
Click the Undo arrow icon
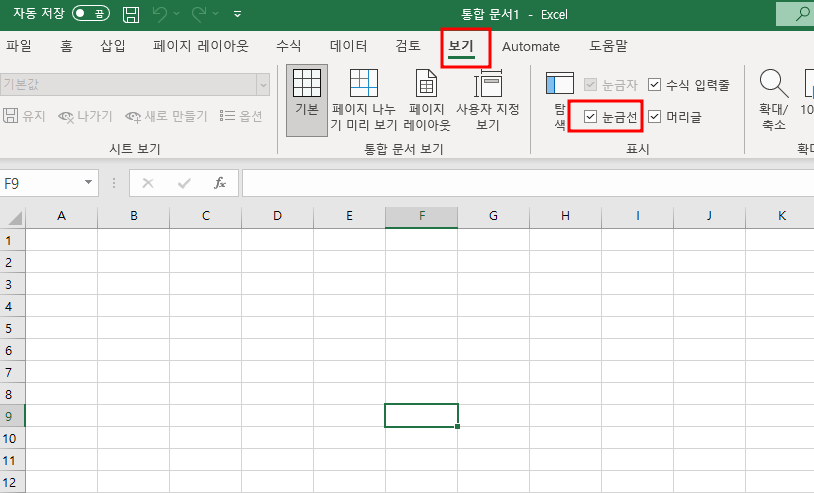tap(160, 14)
